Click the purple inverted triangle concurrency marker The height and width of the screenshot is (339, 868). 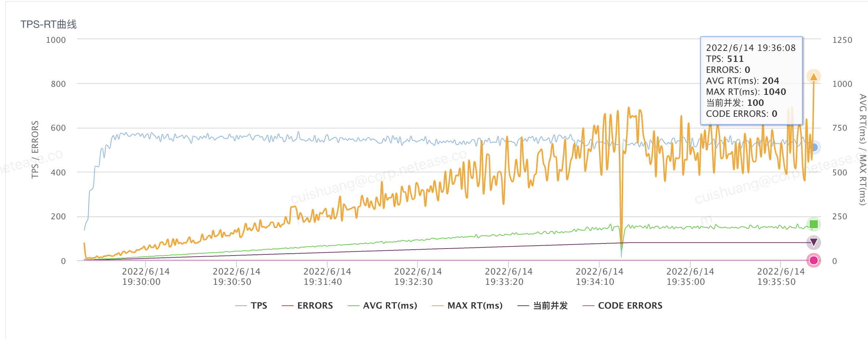813,242
